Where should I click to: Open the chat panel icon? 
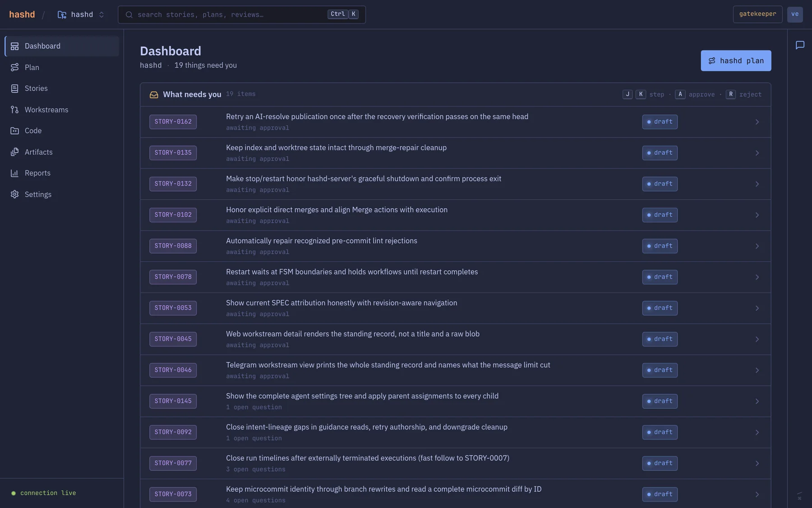800,45
